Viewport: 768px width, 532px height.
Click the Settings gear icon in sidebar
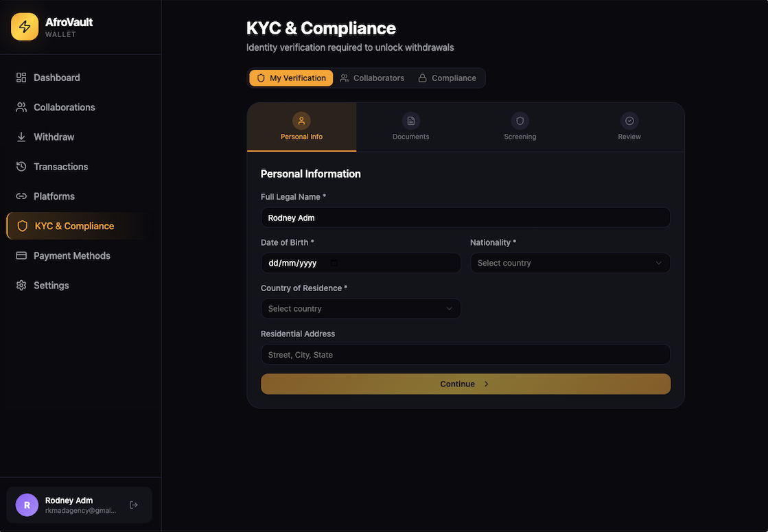tap(21, 286)
